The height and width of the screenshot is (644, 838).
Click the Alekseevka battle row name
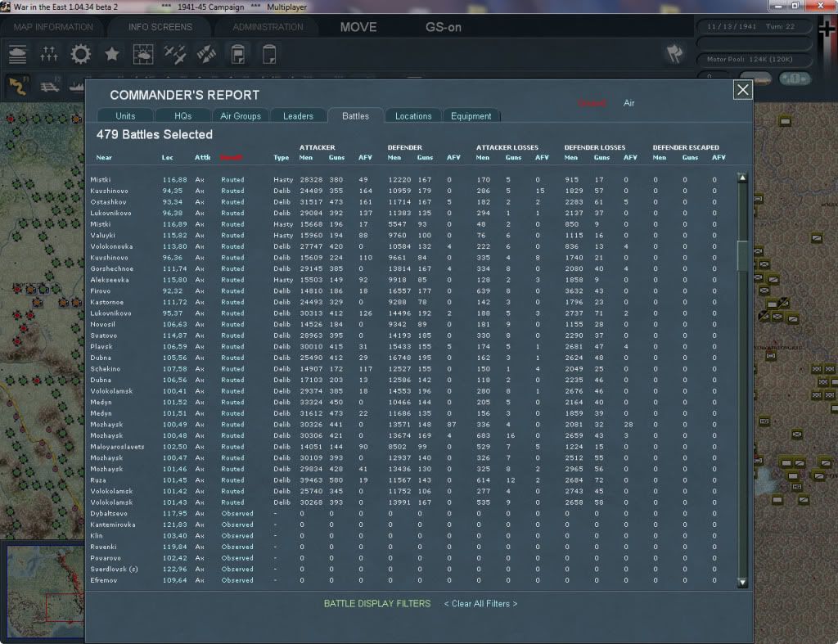tap(110, 280)
